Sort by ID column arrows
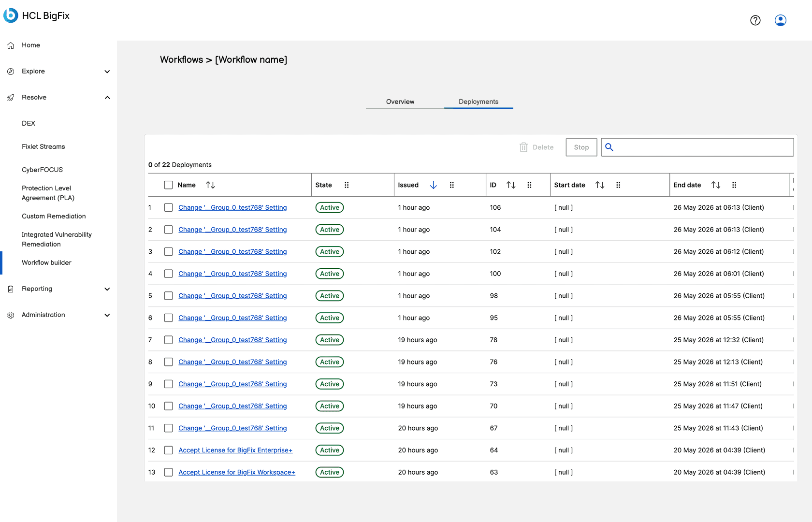The image size is (812, 522). (511, 185)
